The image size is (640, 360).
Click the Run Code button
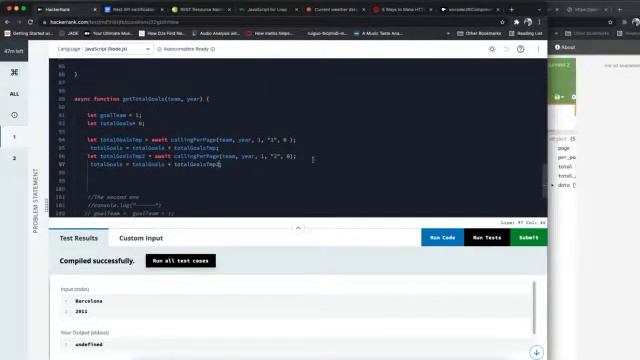pyautogui.click(x=442, y=238)
